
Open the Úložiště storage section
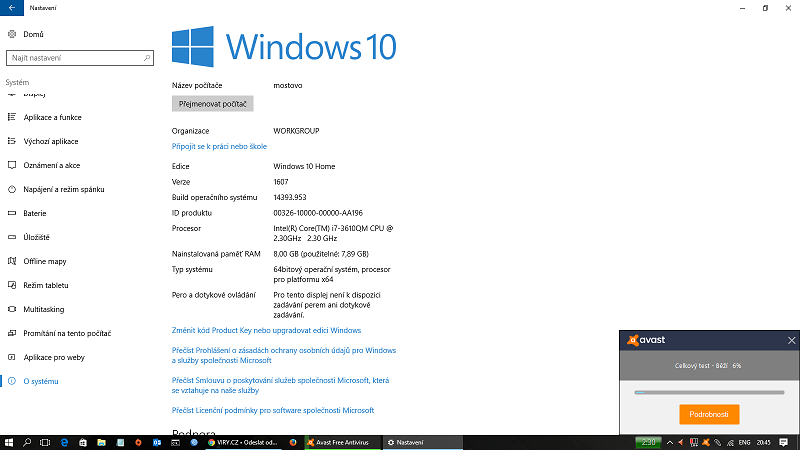[36, 237]
